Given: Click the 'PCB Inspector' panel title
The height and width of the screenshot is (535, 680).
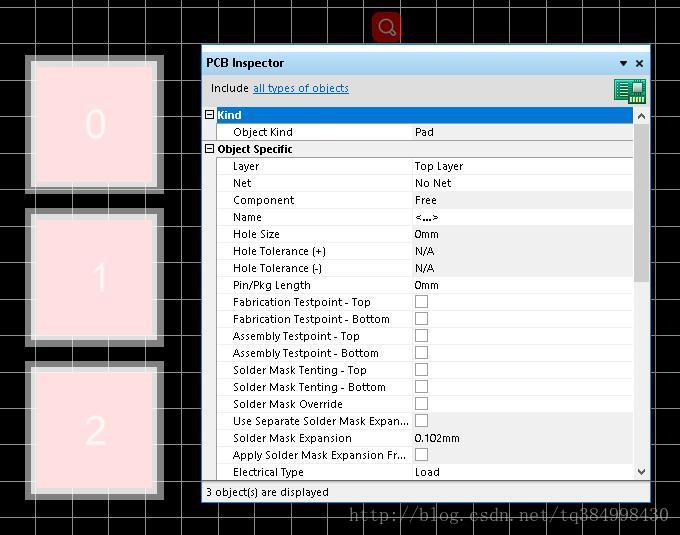Looking at the screenshot, I should tap(245, 63).
